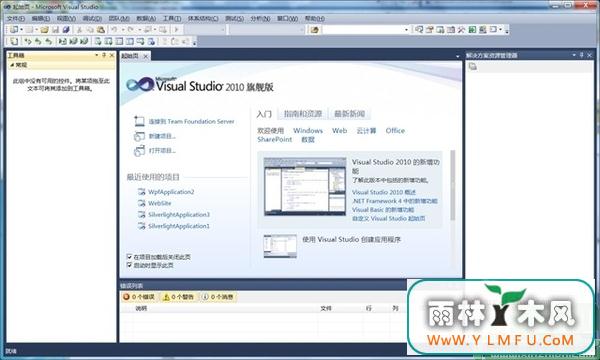Viewport: 600px width, 360px height.
Task: Open the New Project dropdown arrow
Action: coord(21,29)
